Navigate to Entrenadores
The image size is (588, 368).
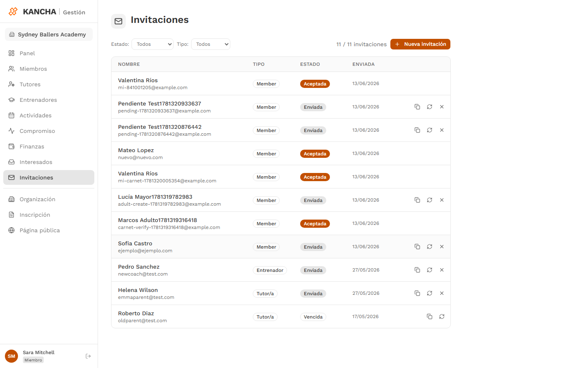(49, 100)
